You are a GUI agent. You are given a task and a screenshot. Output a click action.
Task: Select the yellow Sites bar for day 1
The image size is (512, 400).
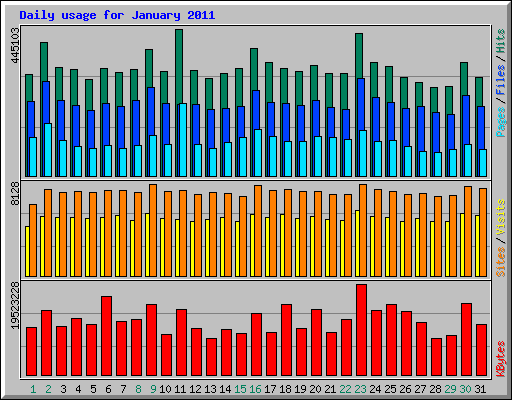pyautogui.click(x=27, y=251)
